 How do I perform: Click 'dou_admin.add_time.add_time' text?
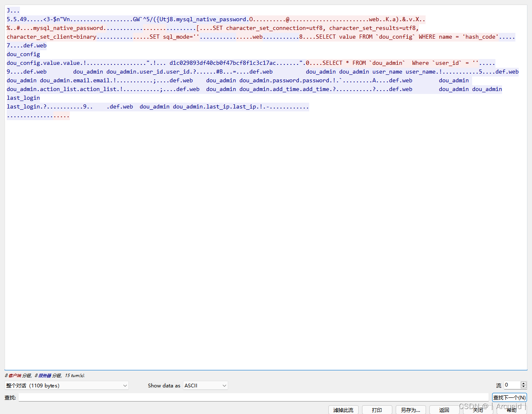pyautogui.click(x=284, y=89)
